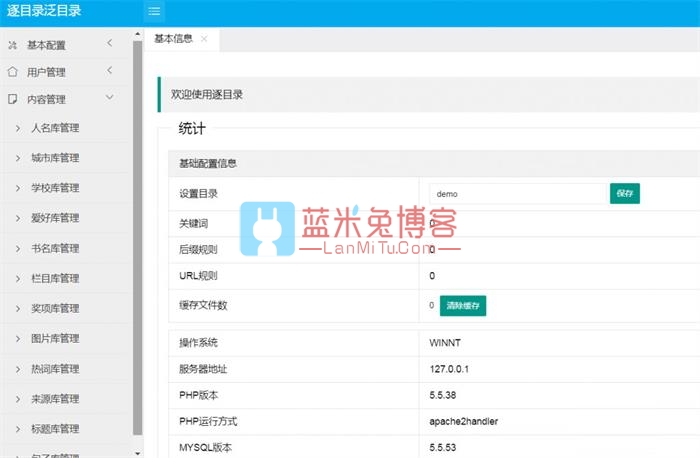The width and height of the screenshot is (700, 458).
Task: Click the 5.5.53 MYSQL version value
Action: (x=443, y=448)
